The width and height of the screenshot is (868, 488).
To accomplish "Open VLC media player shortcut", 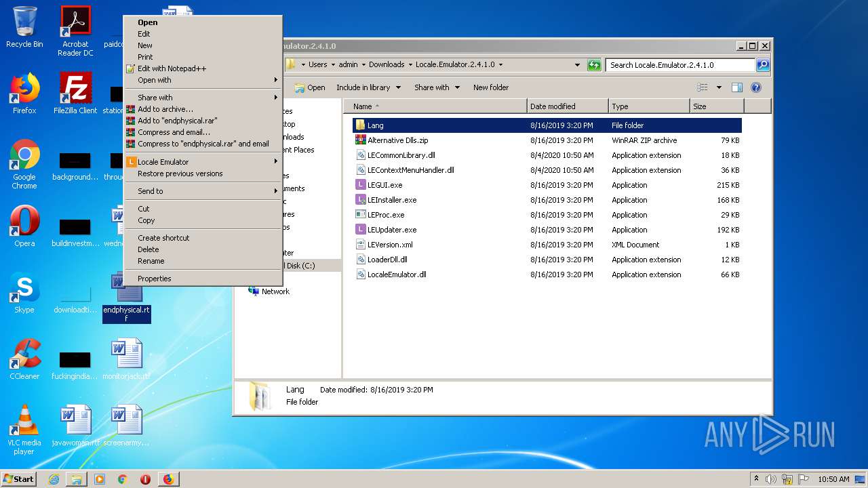I will pyautogui.click(x=24, y=430).
